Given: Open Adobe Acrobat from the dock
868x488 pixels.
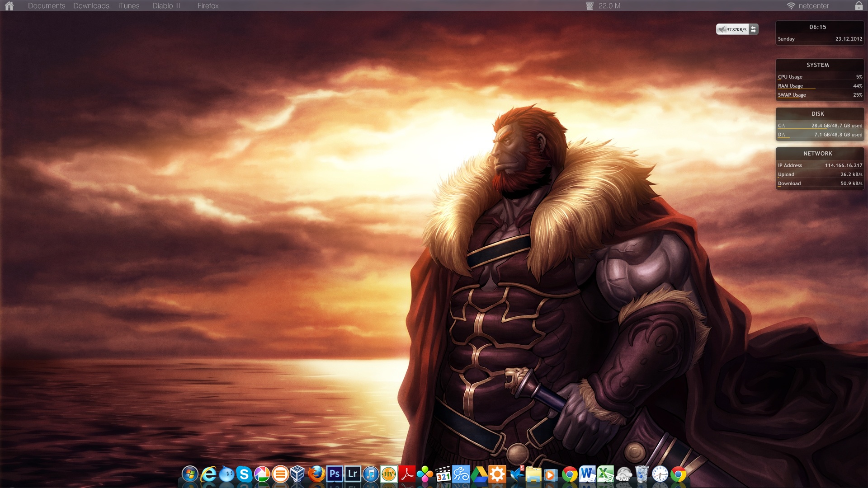Looking at the screenshot, I should 407,474.
